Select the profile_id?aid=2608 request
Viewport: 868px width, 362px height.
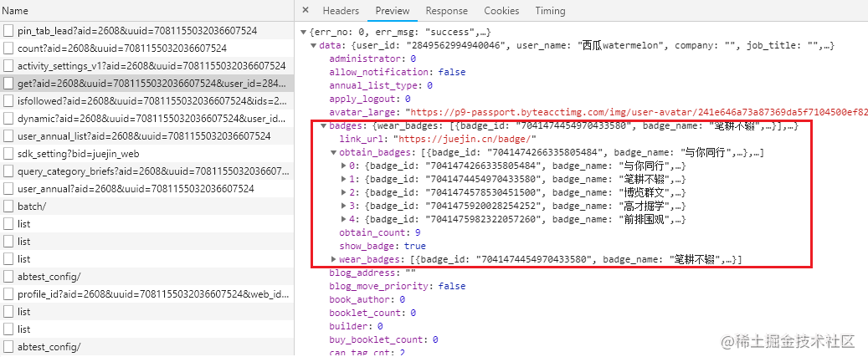point(146,294)
